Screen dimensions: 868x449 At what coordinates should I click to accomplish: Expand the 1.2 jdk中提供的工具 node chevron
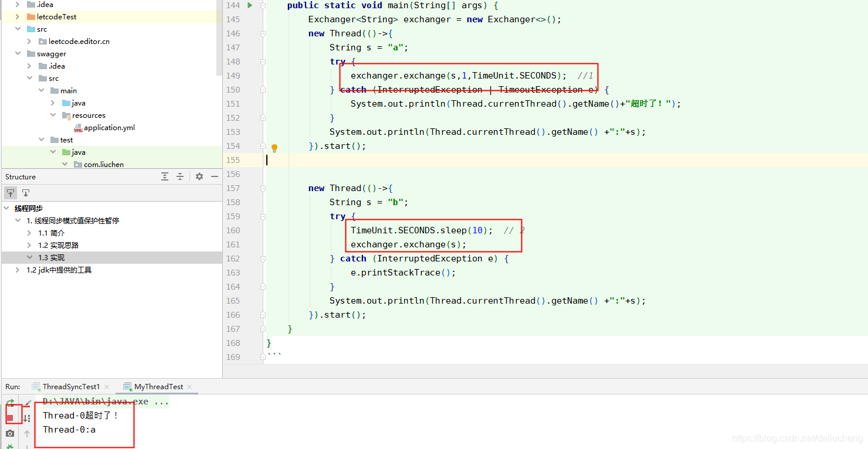pos(18,270)
